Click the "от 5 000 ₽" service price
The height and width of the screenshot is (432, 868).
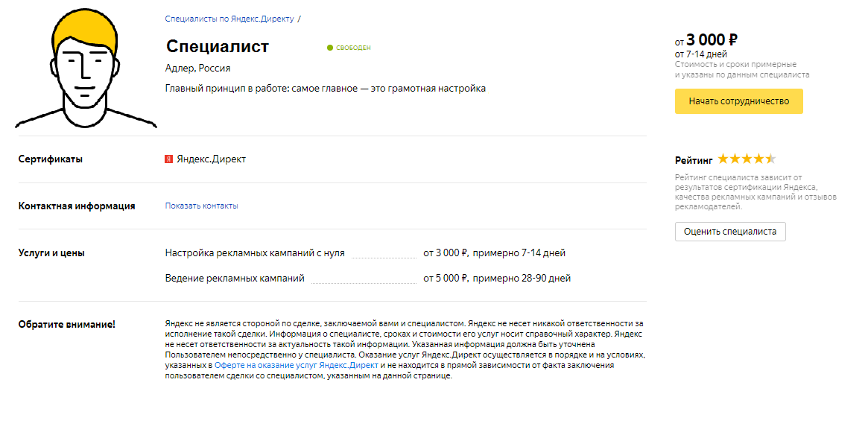pyautogui.click(x=446, y=279)
